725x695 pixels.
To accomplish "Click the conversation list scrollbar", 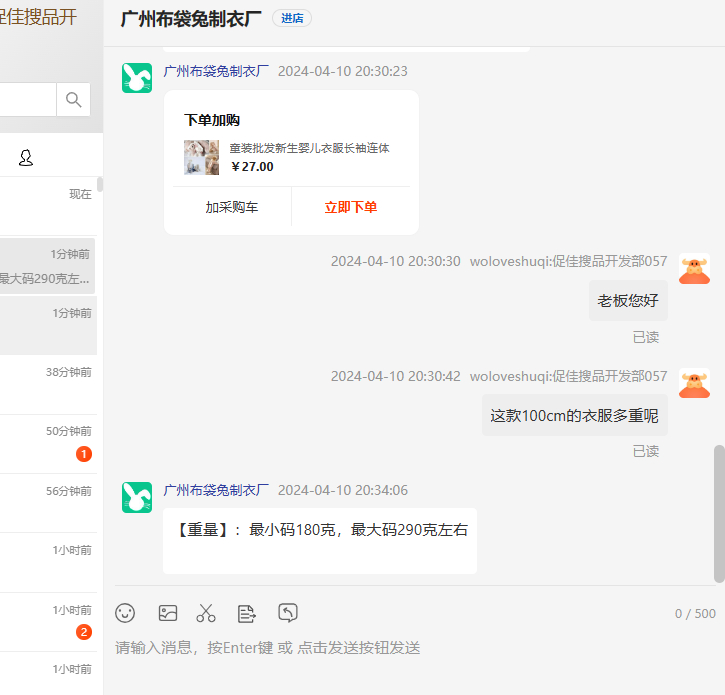I will click(x=100, y=184).
